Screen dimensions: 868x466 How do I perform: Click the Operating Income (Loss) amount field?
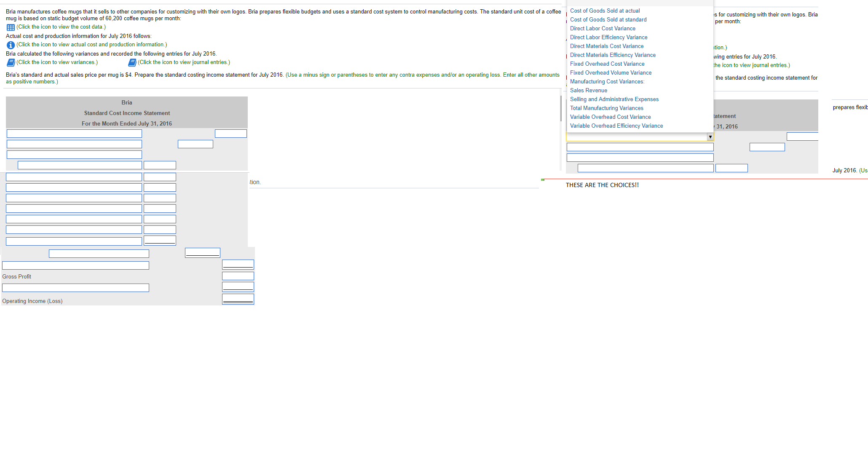tap(238, 299)
